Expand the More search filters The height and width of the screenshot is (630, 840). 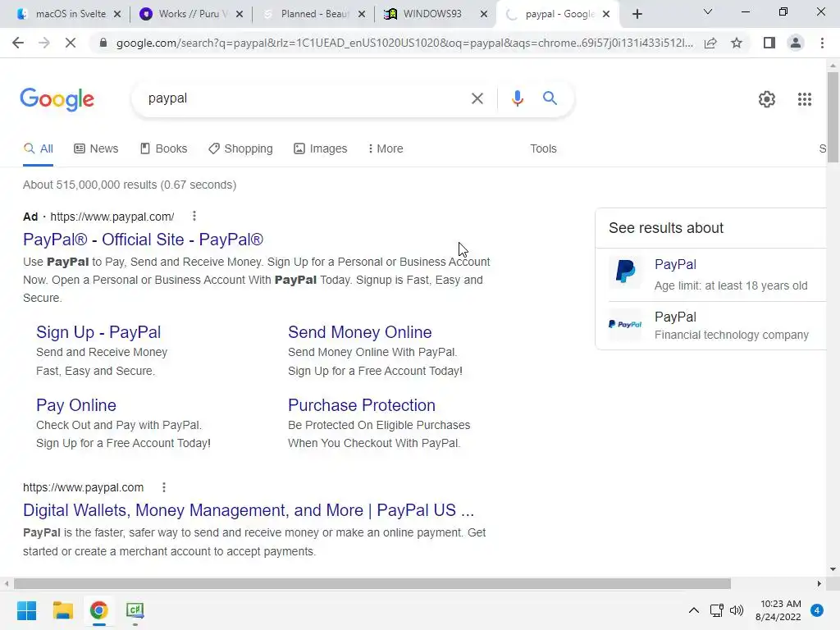(x=386, y=149)
